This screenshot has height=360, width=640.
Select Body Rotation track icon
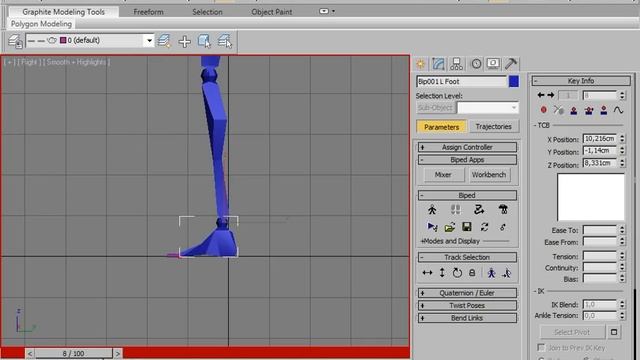point(457,273)
